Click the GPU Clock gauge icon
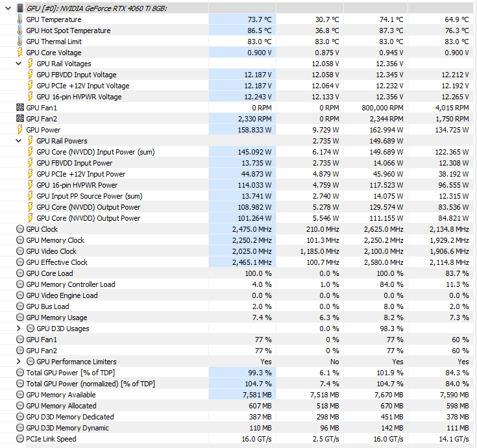Screen dimensions: 477x448 coord(19,229)
